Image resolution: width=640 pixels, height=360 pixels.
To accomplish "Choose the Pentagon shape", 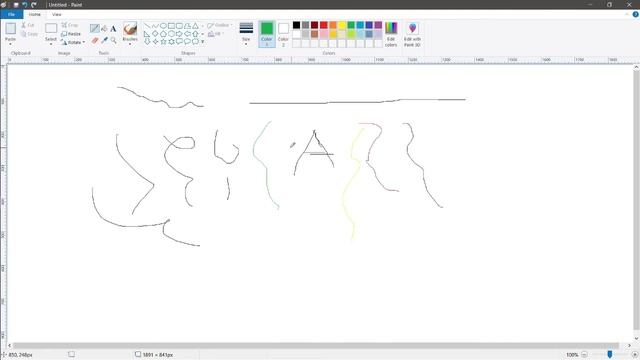I will 163,33.
